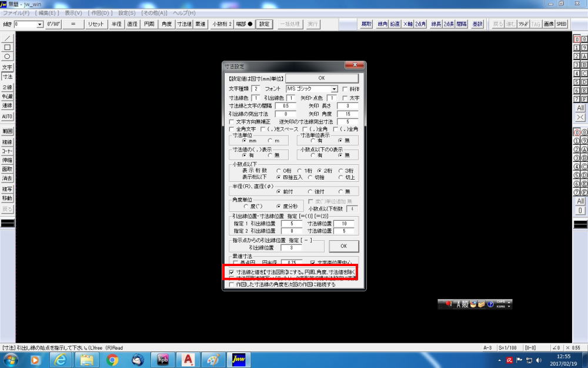Click the 属取 attribute pick toolbar button
Screen dimensions: 588x368
(x=366, y=24)
